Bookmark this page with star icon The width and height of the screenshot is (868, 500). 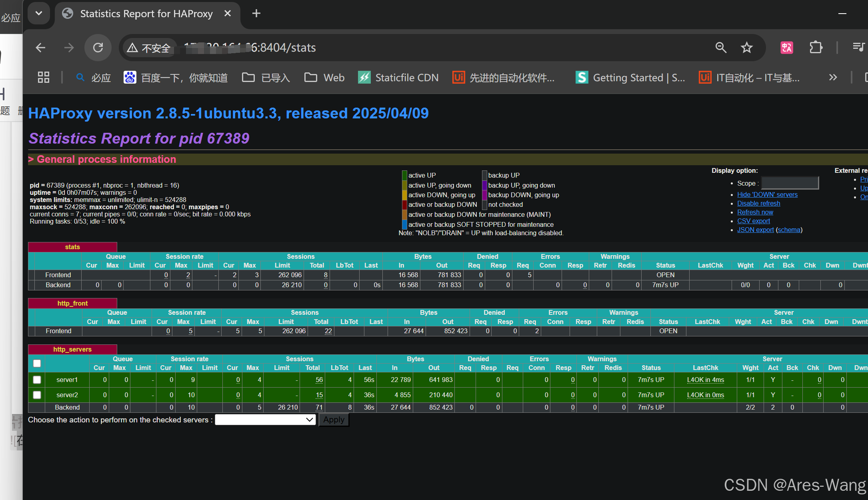pos(746,48)
